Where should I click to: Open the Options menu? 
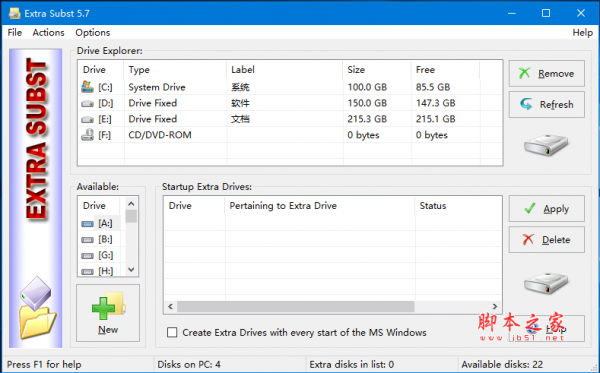(x=93, y=33)
